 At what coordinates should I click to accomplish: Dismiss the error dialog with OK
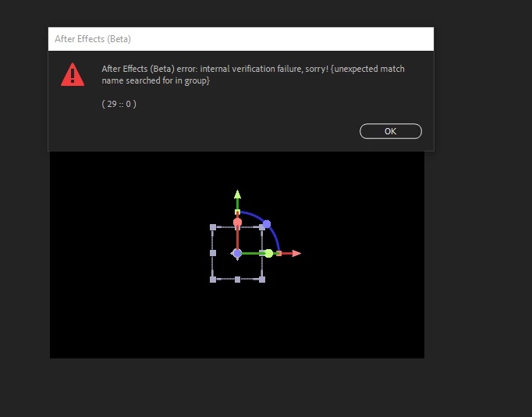pos(391,131)
